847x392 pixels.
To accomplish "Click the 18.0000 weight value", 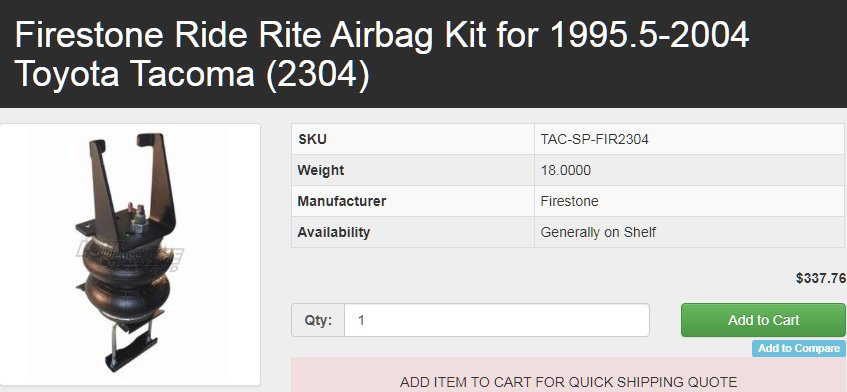I will click(566, 171).
